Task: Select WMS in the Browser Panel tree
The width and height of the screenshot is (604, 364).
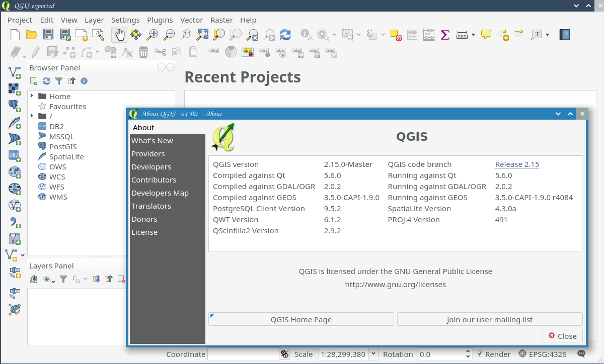Action: (58, 197)
